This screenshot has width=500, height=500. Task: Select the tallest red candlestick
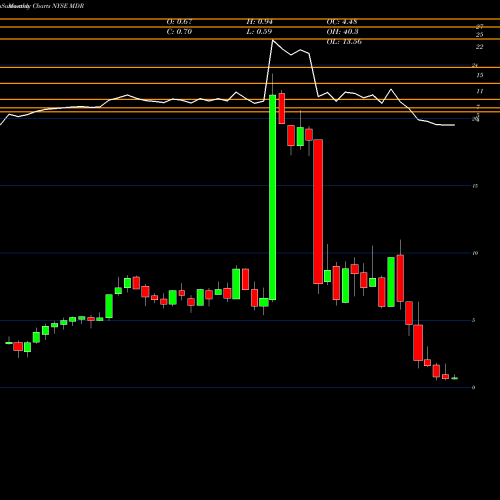[318, 212]
